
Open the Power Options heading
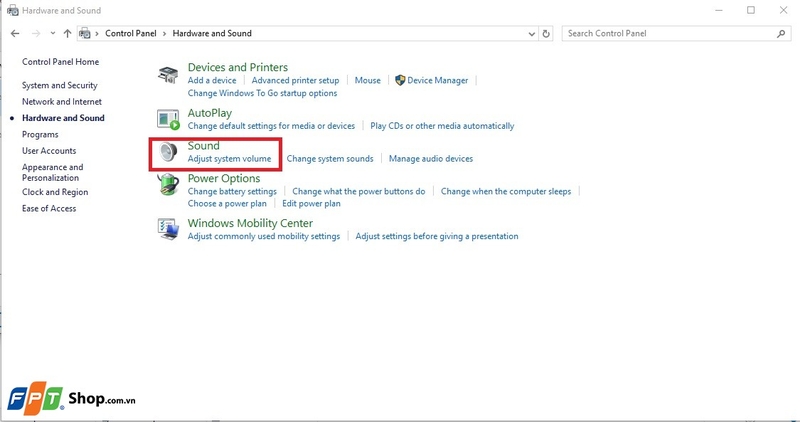click(x=223, y=178)
